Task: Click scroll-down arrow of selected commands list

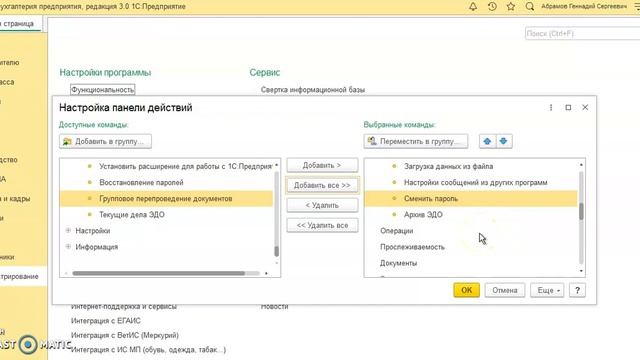Action: click(x=581, y=271)
